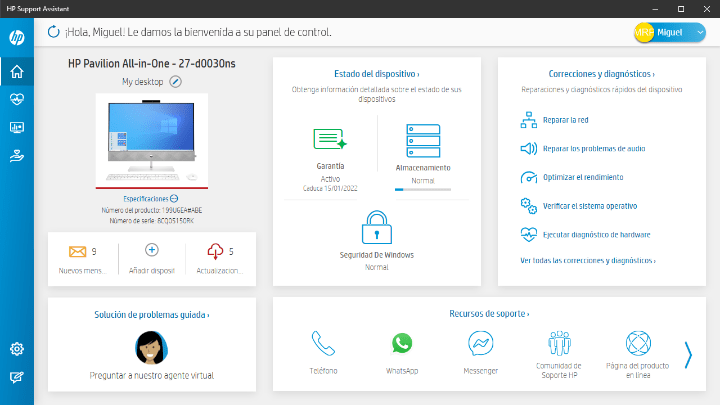The height and width of the screenshot is (405, 720).
Task: Open updates cloud download icon
Action: click(215, 251)
